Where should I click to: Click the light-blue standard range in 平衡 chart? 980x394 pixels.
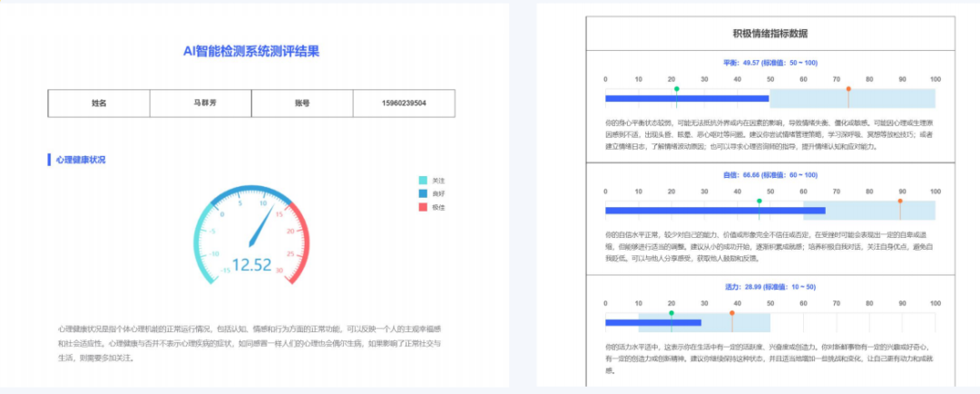coord(852,98)
